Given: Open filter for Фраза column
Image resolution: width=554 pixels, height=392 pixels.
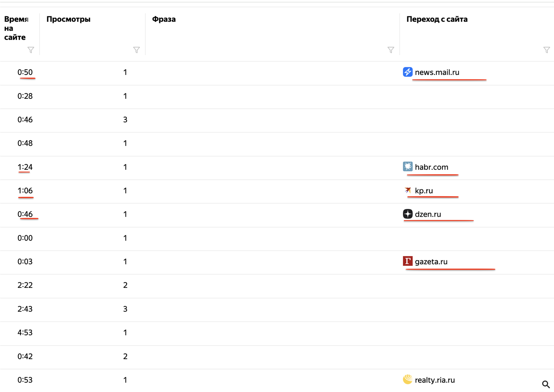Looking at the screenshot, I should pos(391,50).
